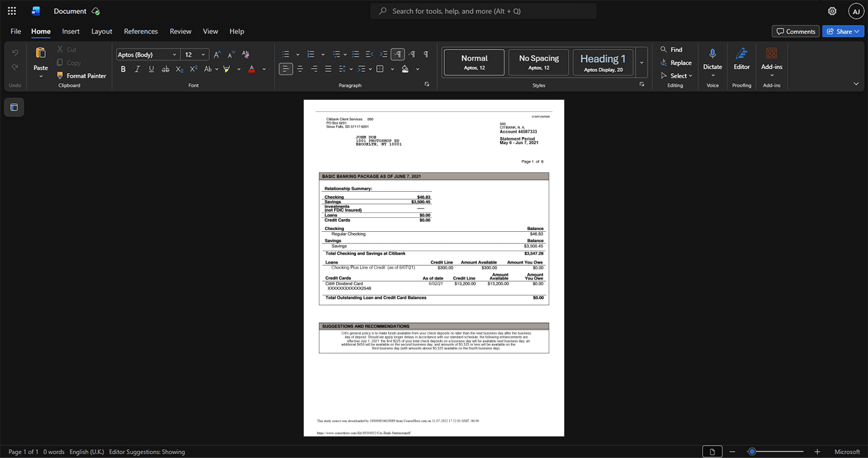Open the font size dropdown
Image resolution: width=868 pixels, height=458 pixels.
pyautogui.click(x=203, y=55)
